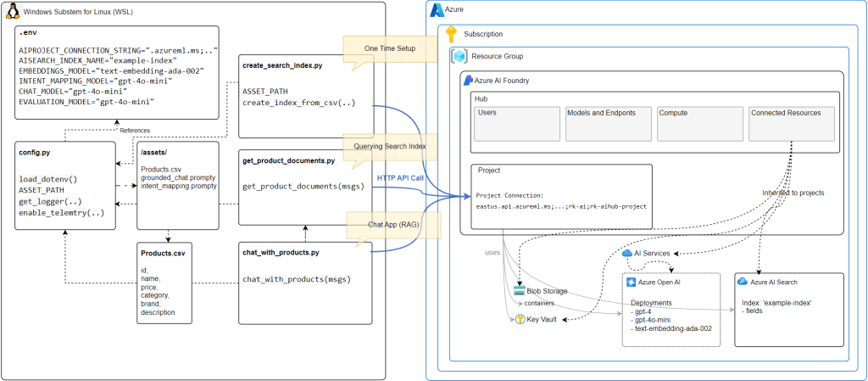Image resolution: width=868 pixels, height=381 pixels.
Task: Select the Users box in Hub
Action: tap(515, 123)
